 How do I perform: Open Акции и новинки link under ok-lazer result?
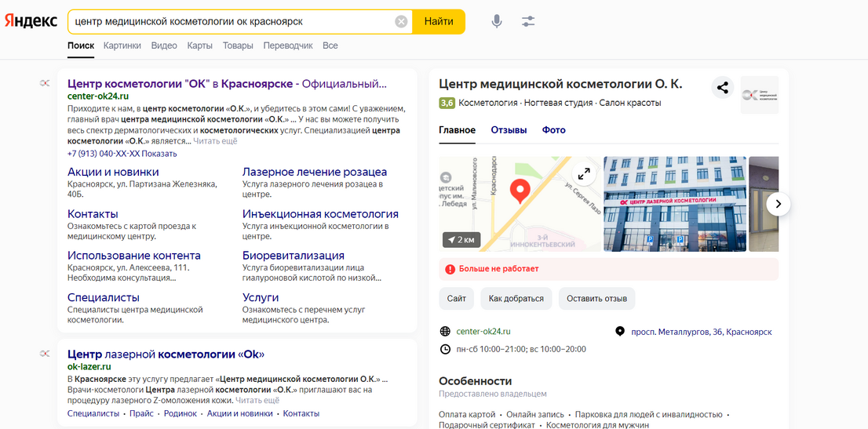[x=239, y=413]
